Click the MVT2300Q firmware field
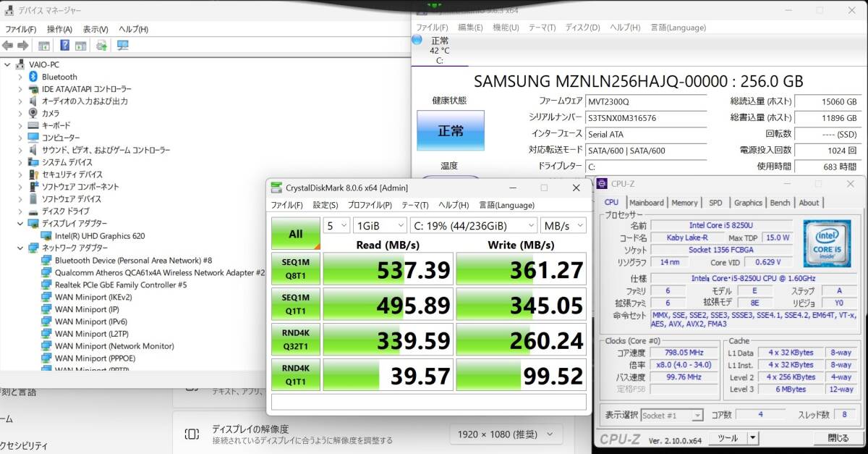 [x=646, y=101]
